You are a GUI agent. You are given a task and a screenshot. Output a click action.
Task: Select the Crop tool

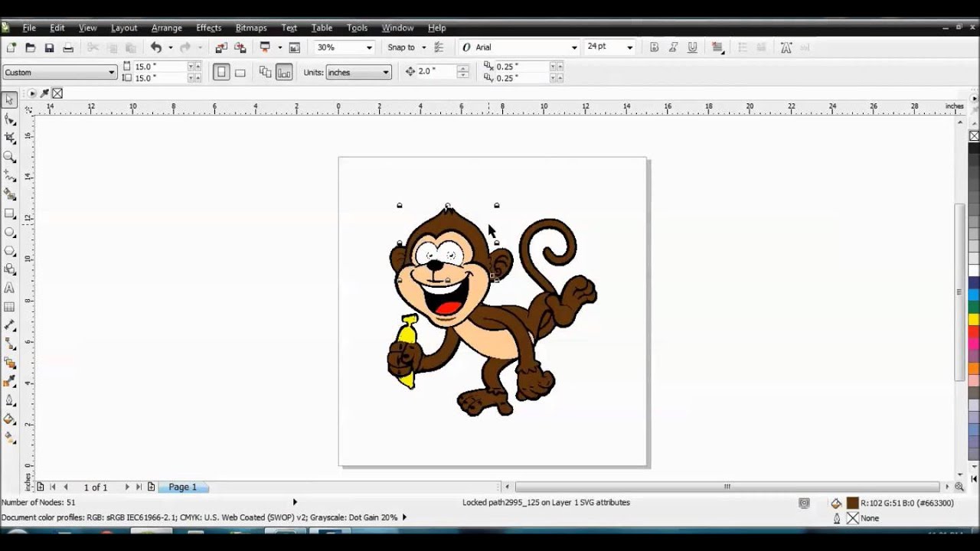click(9, 138)
